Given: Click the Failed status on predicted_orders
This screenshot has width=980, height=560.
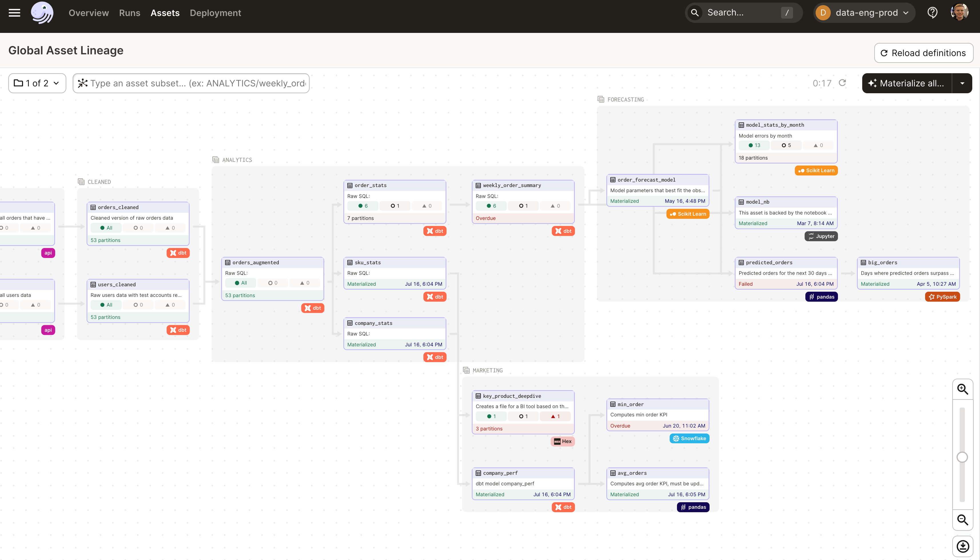Looking at the screenshot, I should point(746,284).
